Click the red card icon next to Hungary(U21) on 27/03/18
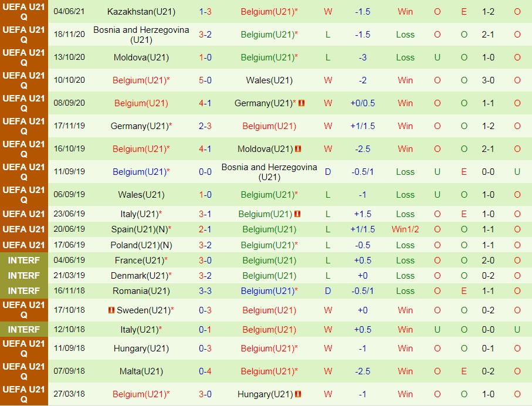This screenshot has height=406, width=532. point(298,394)
